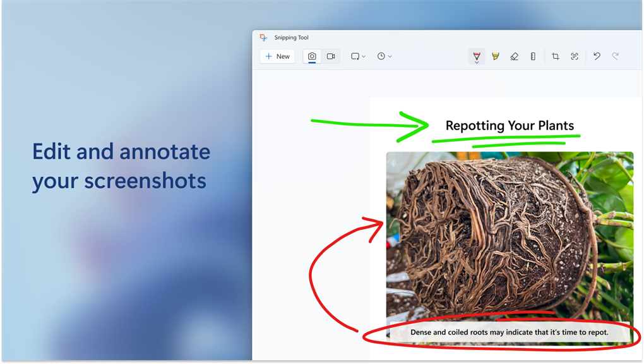Switch to screenshot Snip mode
Image resolution: width=644 pixels, height=364 pixels.
(x=312, y=56)
